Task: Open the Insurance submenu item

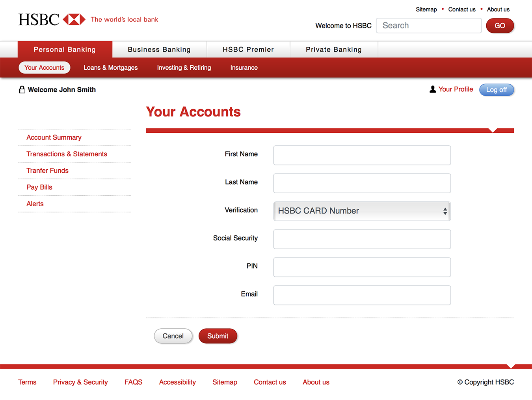Action: [x=244, y=68]
